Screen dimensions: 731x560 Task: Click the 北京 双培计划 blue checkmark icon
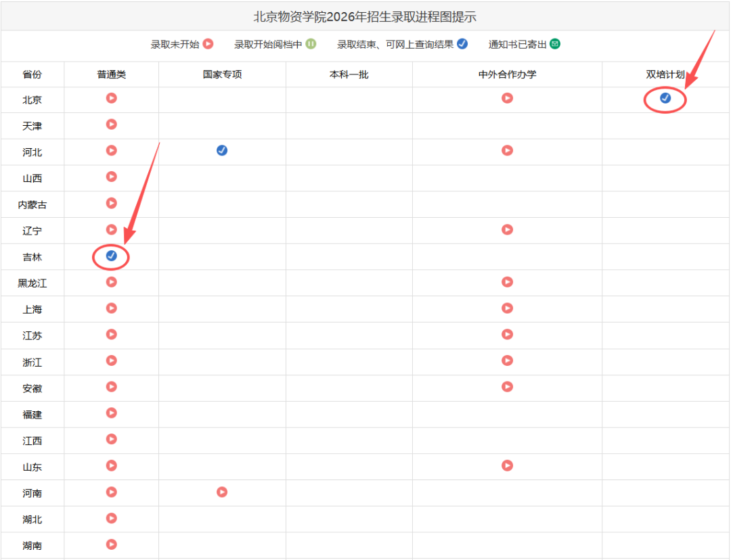point(665,98)
